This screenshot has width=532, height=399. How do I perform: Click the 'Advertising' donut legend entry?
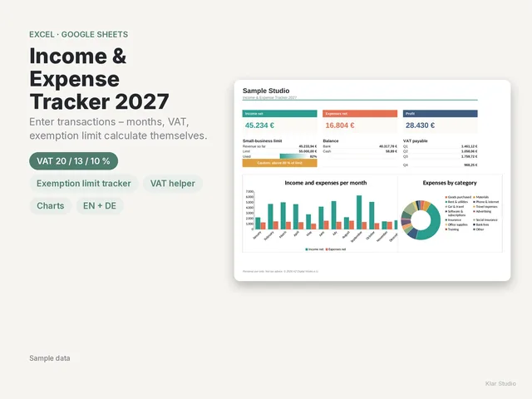[x=482, y=211]
